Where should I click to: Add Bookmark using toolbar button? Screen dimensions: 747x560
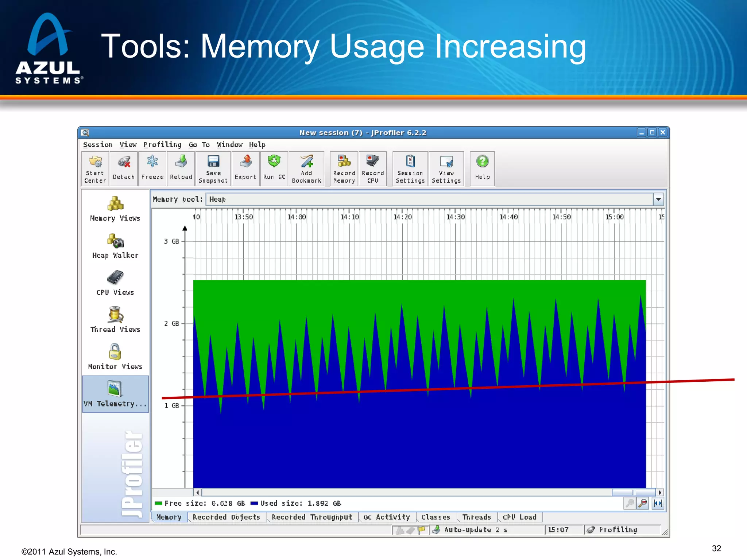coord(306,169)
